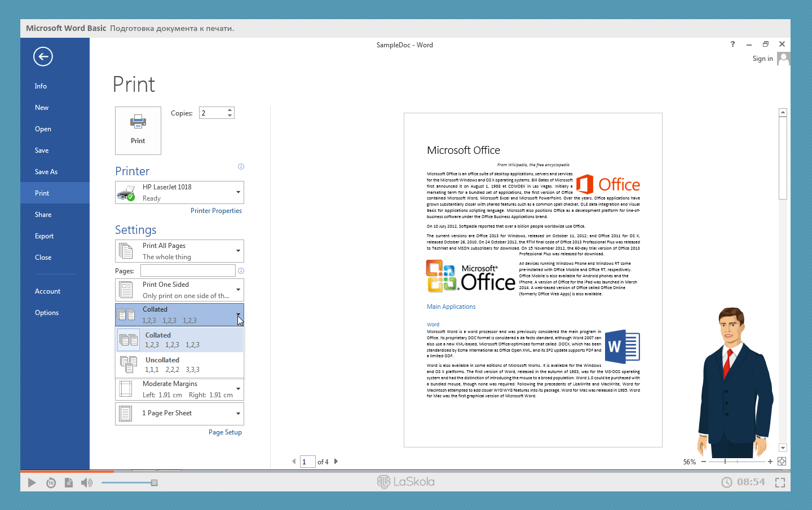Open the Export menu item
The height and width of the screenshot is (510, 812).
click(x=44, y=236)
